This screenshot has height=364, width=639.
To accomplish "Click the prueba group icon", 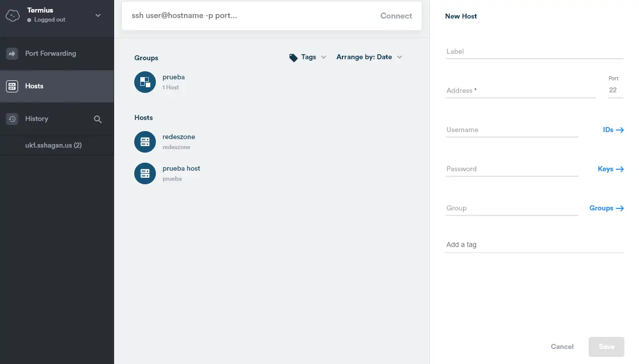I will click(x=145, y=82).
